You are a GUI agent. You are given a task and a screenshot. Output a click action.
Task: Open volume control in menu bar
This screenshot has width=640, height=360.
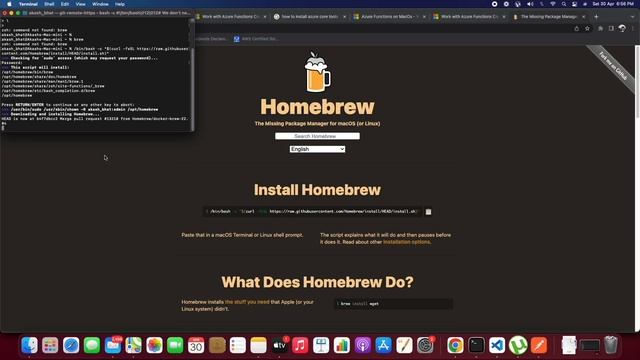[x=530, y=4]
